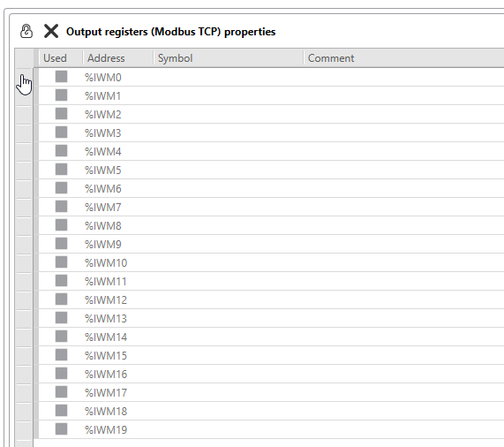Select the %IWM11 address cell
This screenshot has width=504, height=447.
pyautogui.click(x=118, y=281)
